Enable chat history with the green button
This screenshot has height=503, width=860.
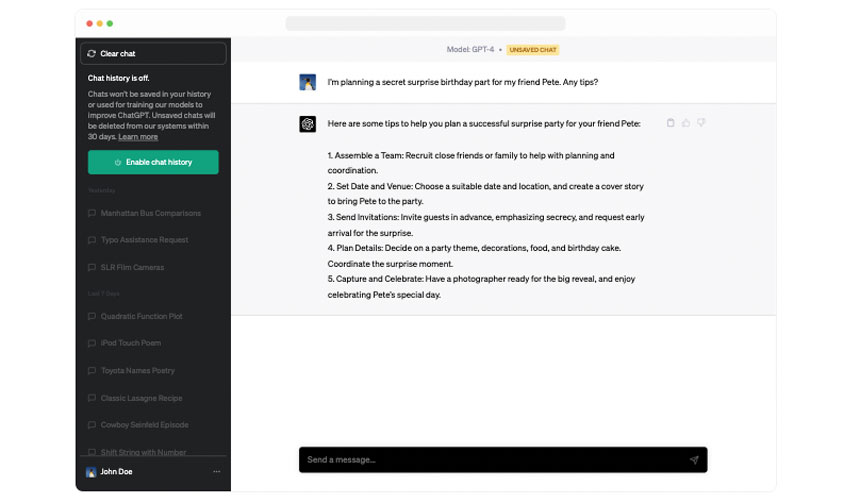[153, 162]
